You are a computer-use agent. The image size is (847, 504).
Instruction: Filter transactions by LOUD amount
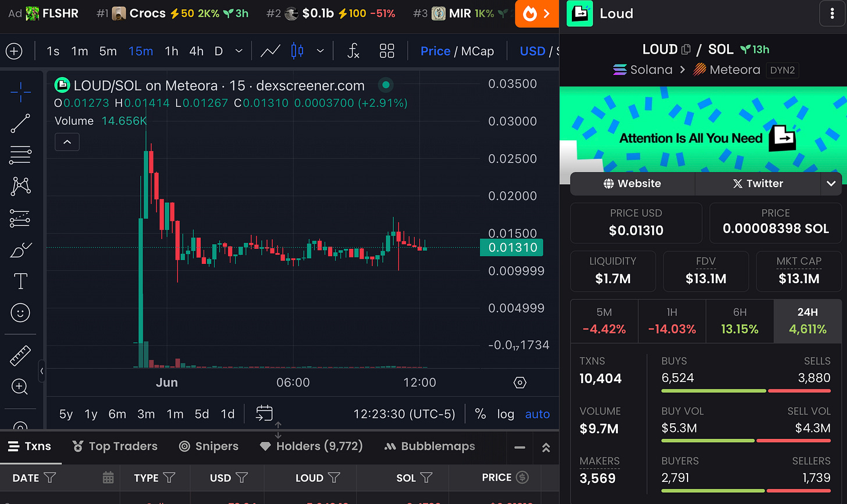coord(334,478)
